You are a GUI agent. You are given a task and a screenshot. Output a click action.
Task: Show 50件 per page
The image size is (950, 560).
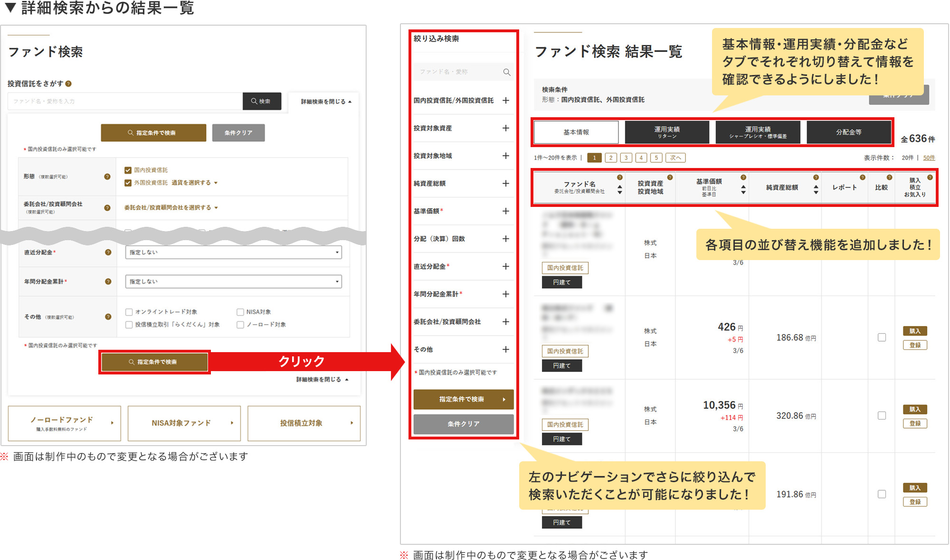click(x=929, y=158)
